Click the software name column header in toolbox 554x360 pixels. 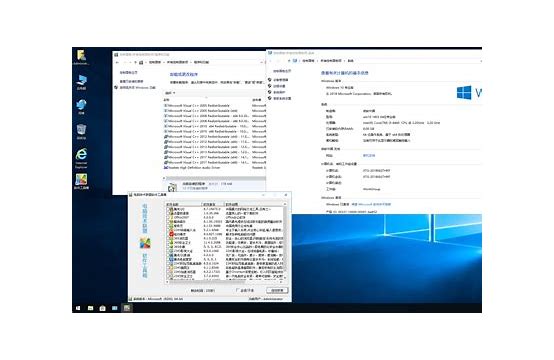[x=183, y=205]
